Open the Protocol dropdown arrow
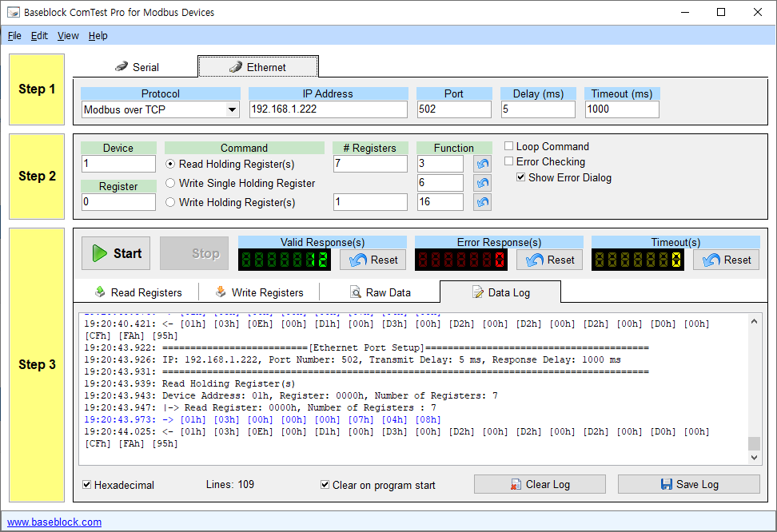Image resolution: width=777 pixels, height=532 pixels. click(x=232, y=109)
